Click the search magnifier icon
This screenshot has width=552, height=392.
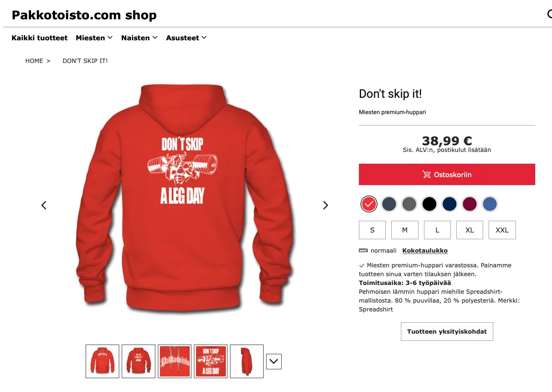coord(549,14)
